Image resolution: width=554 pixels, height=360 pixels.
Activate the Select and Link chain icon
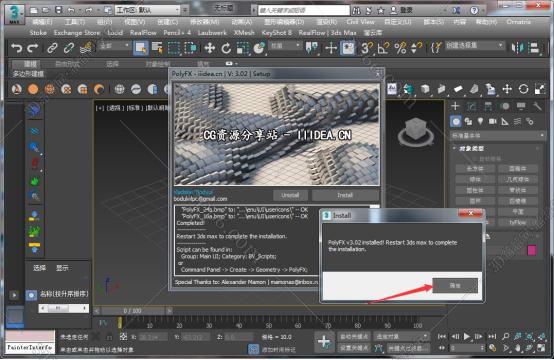coord(52,48)
